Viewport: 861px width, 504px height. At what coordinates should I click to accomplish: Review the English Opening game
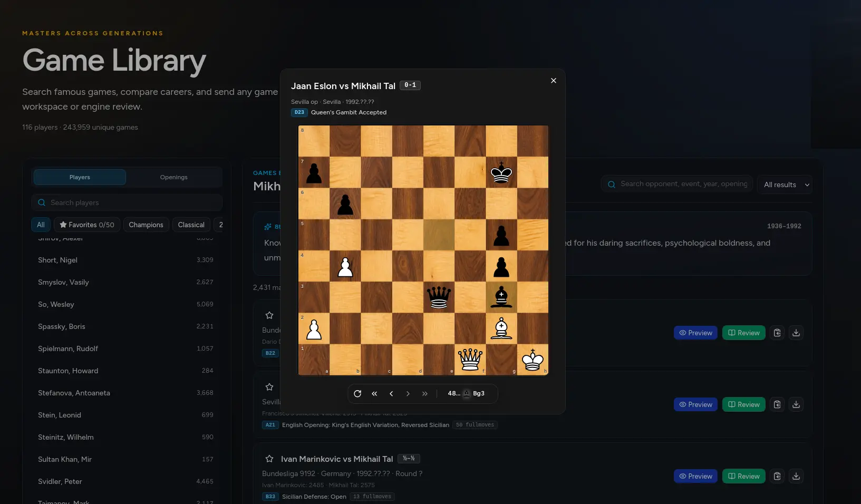coord(743,404)
